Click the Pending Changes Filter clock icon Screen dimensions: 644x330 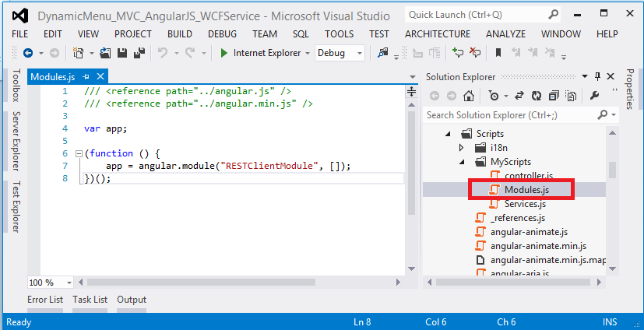(494, 96)
